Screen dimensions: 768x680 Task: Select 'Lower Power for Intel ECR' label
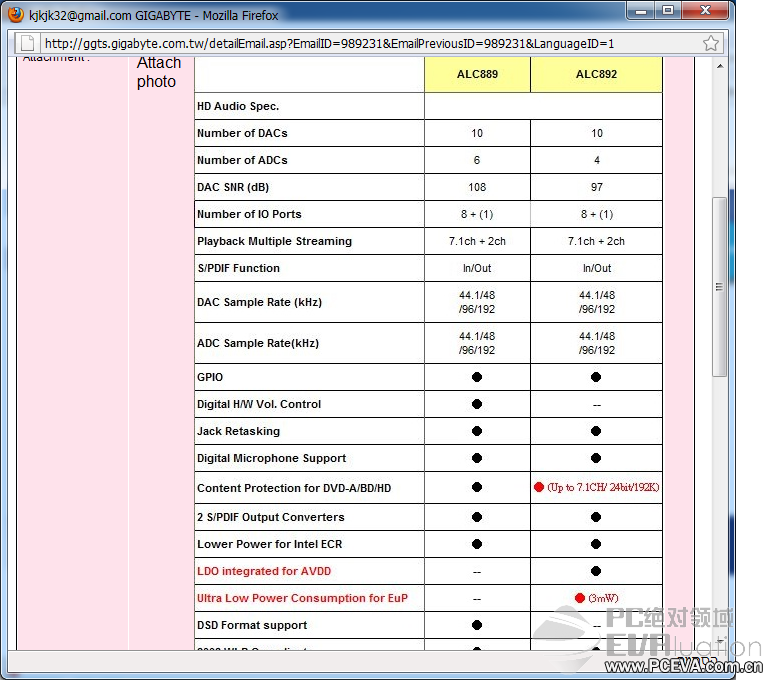click(269, 544)
